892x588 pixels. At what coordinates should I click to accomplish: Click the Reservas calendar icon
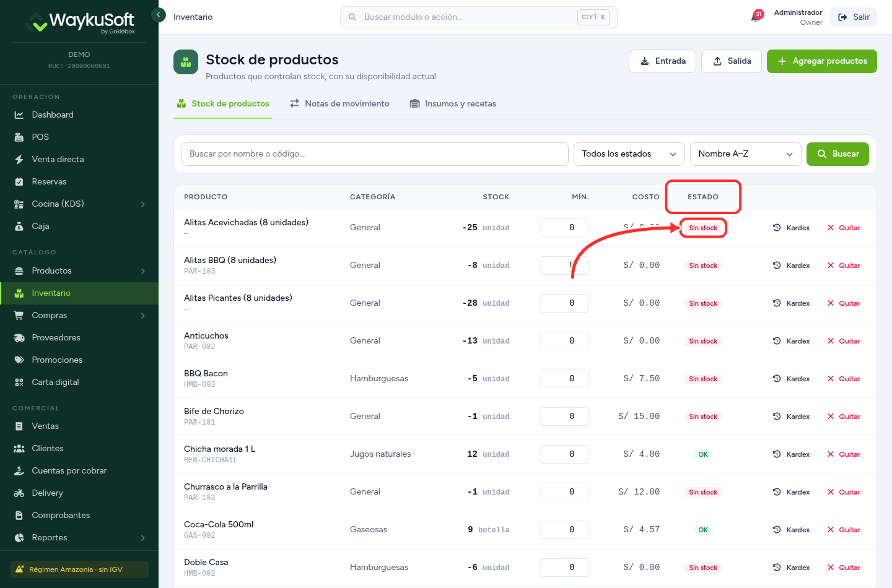click(19, 182)
